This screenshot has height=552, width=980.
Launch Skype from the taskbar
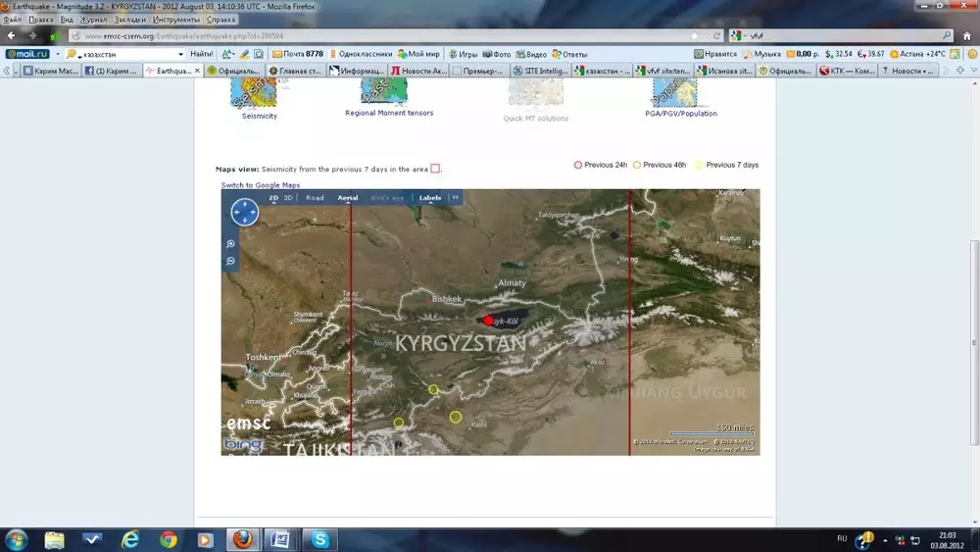click(320, 539)
